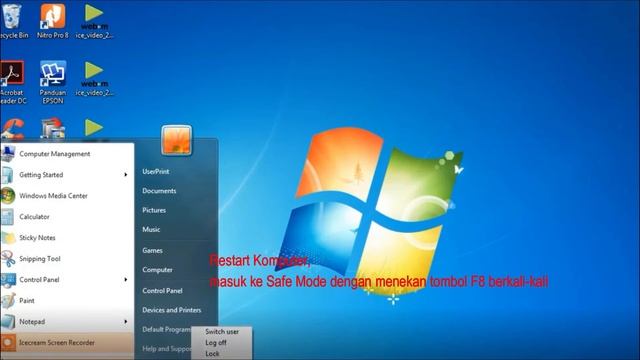This screenshot has width=640, height=360.
Task: Choose Lock from shutdown menu
Action: pos(212,353)
